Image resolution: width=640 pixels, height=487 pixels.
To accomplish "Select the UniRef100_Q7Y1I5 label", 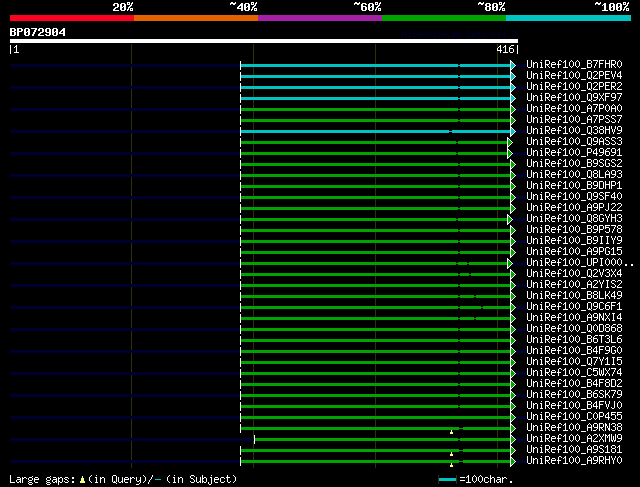I will point(574,362).
